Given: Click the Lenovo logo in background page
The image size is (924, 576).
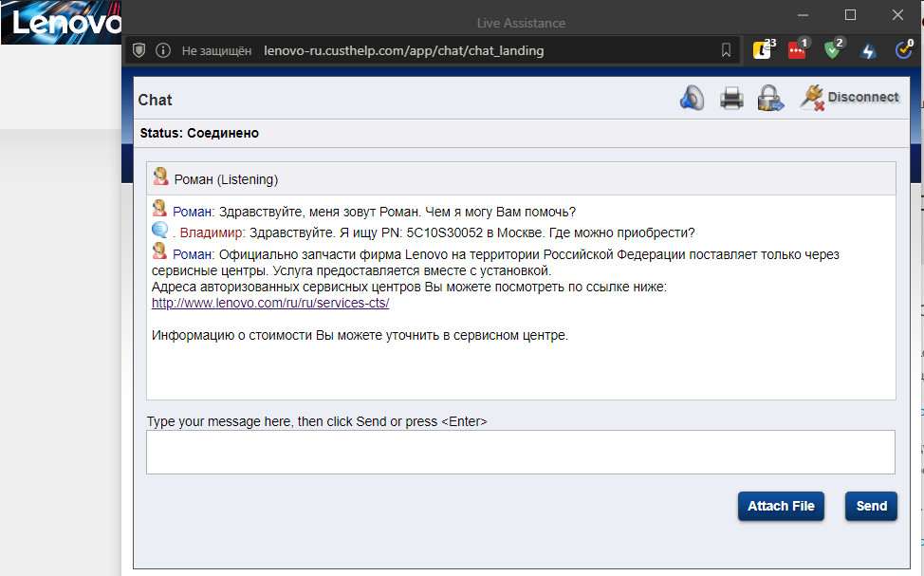Looking at the screenshot, I should [x=61, y=23].
